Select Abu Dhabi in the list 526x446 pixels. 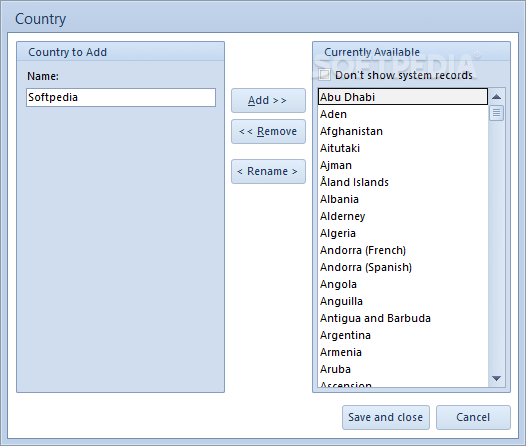[x=403, y=97]
